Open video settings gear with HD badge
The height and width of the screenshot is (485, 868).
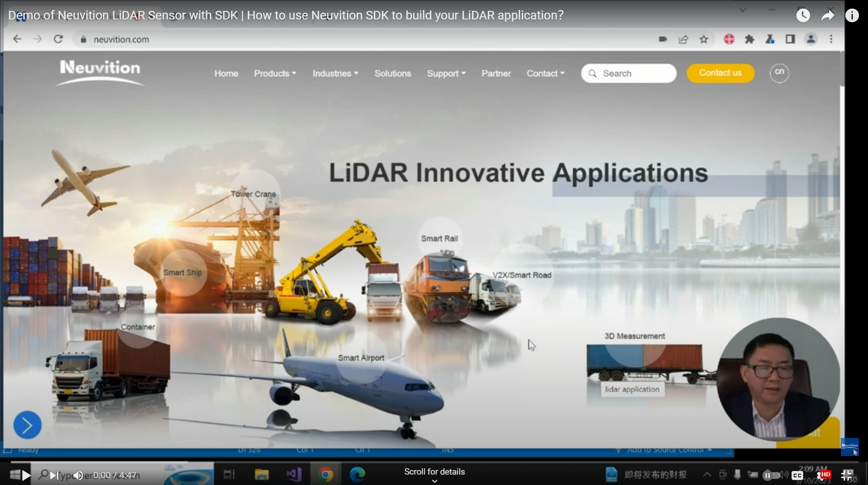click(822, 475)
